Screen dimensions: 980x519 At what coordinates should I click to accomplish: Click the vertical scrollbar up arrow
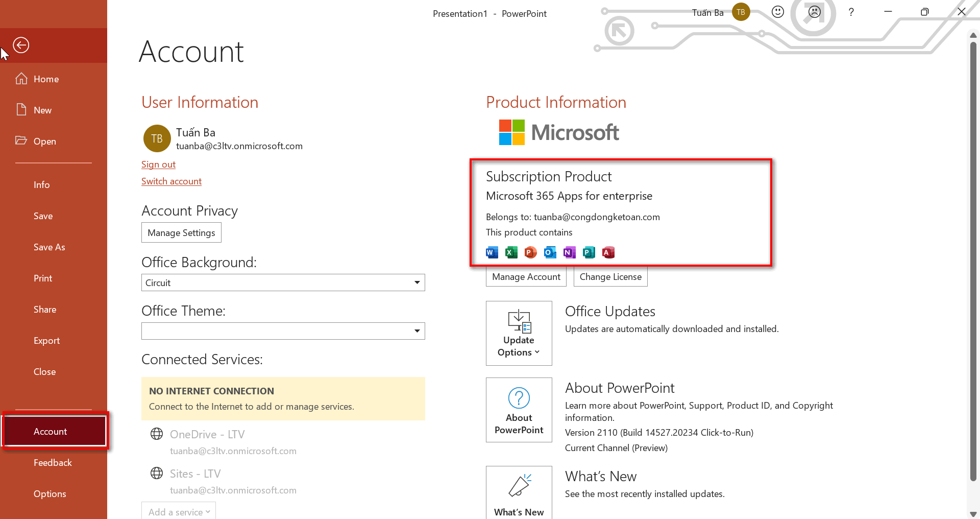[973, 35]
